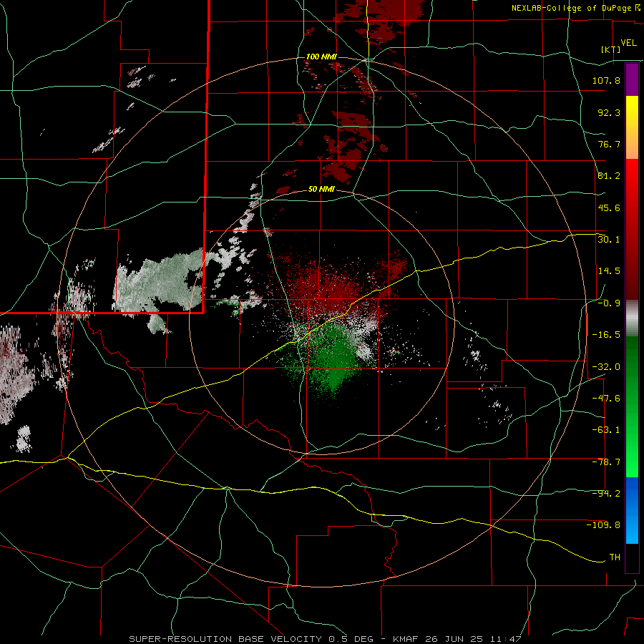Viewport: 644px width, 644px height.
Task: Select the 30.1 velocity scale value
Action: (609, 239)
